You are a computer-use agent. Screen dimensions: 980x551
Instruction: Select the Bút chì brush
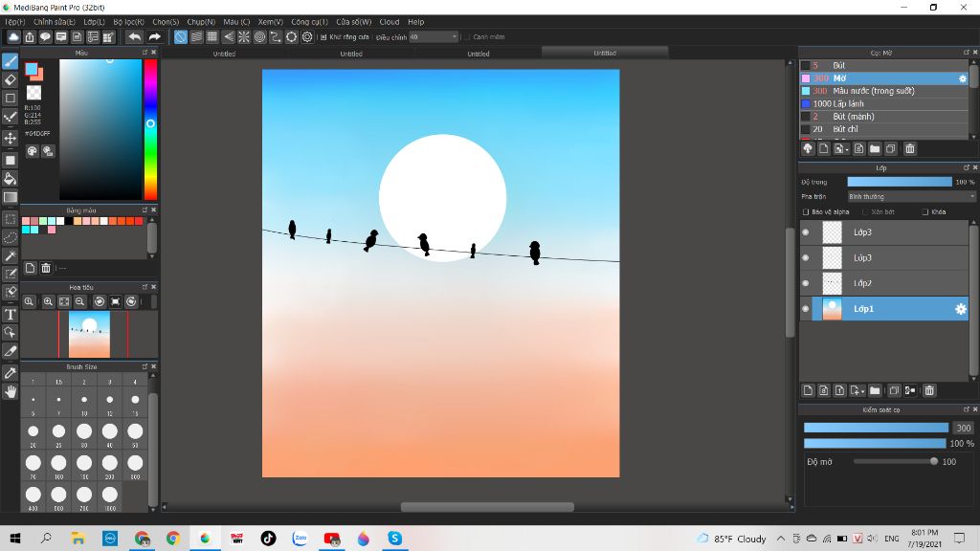883,129
